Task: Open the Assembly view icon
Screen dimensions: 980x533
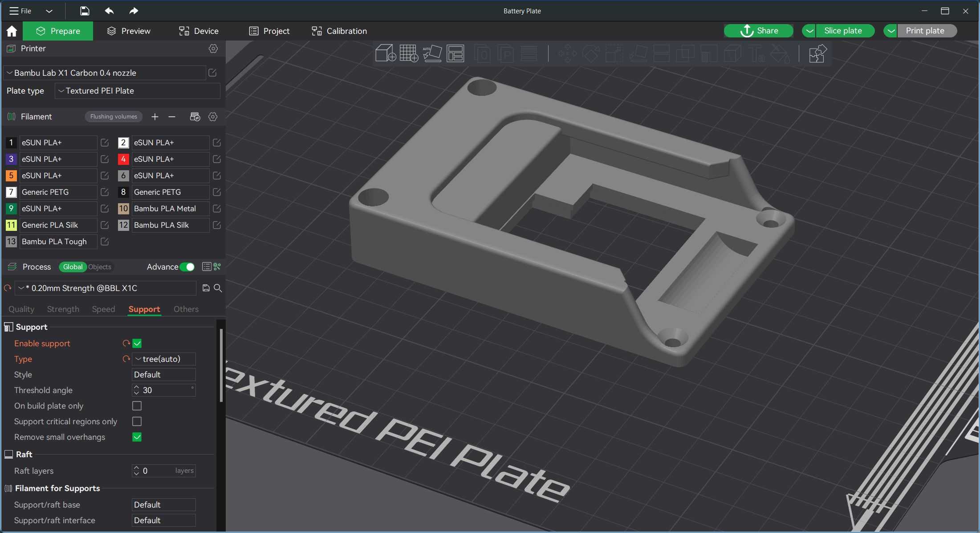Action: tap(817, 54)
